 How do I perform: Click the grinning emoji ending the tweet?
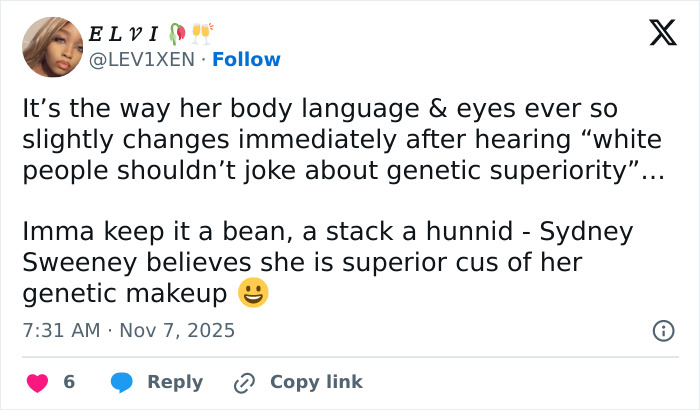253,294
